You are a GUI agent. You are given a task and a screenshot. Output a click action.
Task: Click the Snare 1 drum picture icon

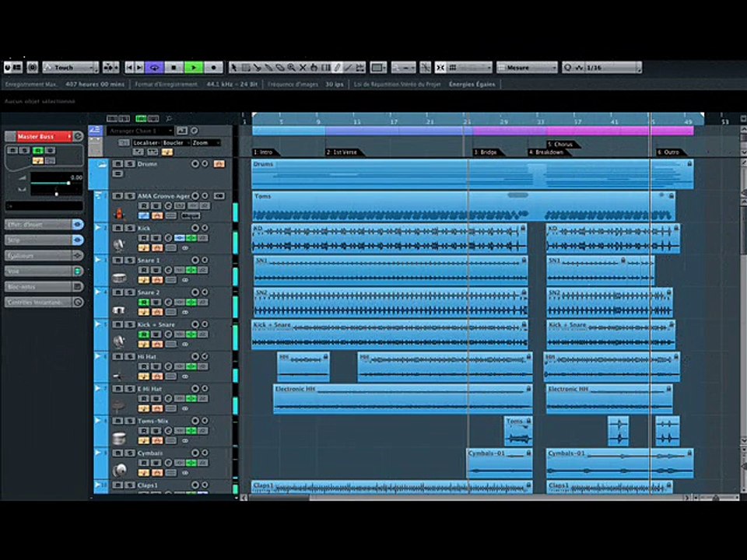click(118, 277)
